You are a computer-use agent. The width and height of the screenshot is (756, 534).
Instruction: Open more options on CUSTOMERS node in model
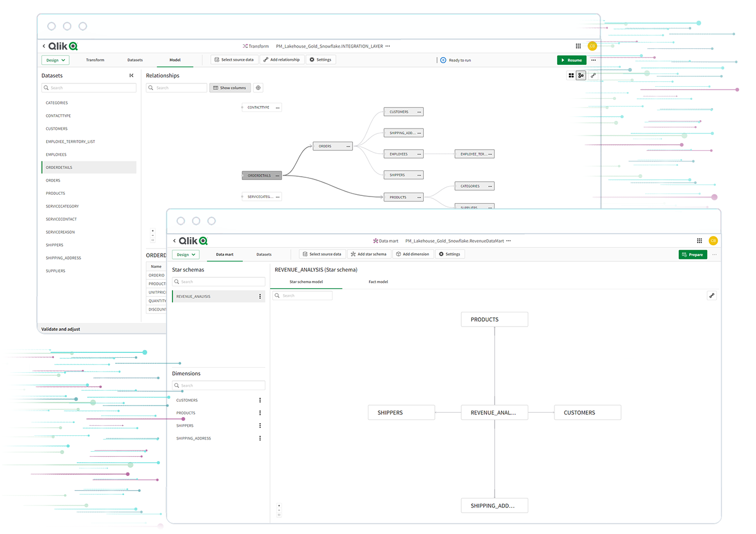(419, 112)
